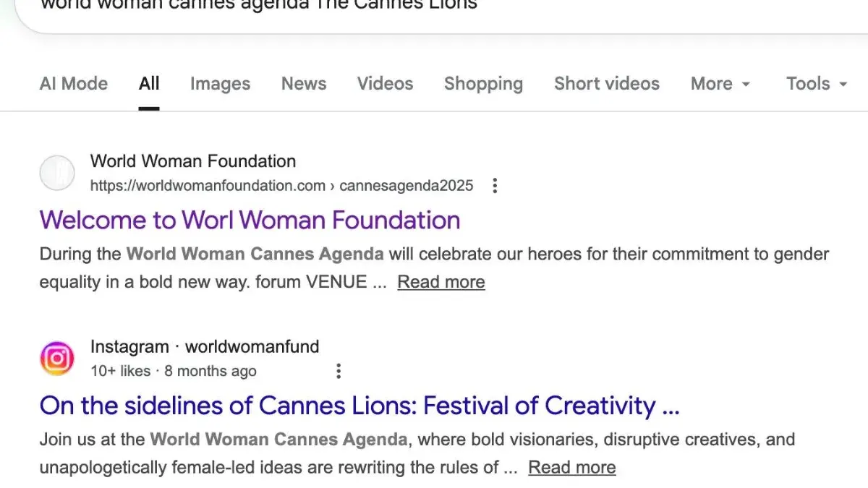Image resolution: width=868 pixels, height=488 pixels.
Task: Click Read more under World Woman Foundation snippet
Action: pos(441,282)
